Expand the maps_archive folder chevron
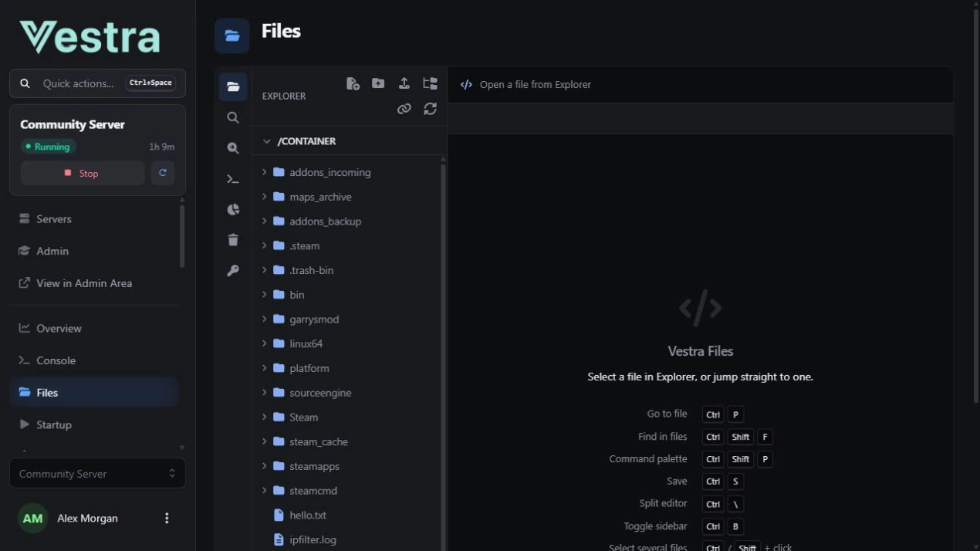 pos(264,197)
